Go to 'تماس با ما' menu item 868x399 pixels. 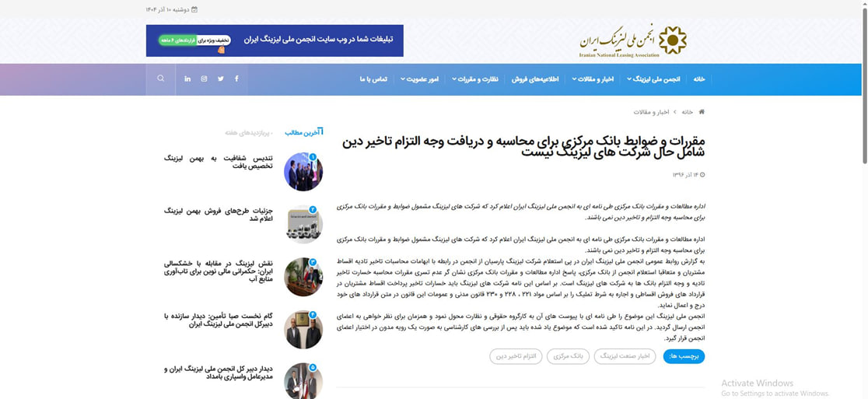373,79
